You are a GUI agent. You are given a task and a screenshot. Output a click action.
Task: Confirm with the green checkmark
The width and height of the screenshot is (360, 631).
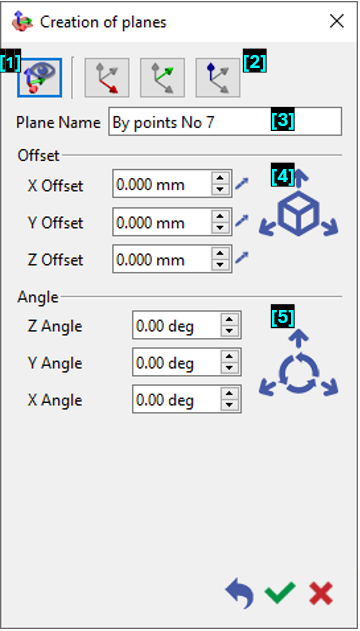point(280,593)
